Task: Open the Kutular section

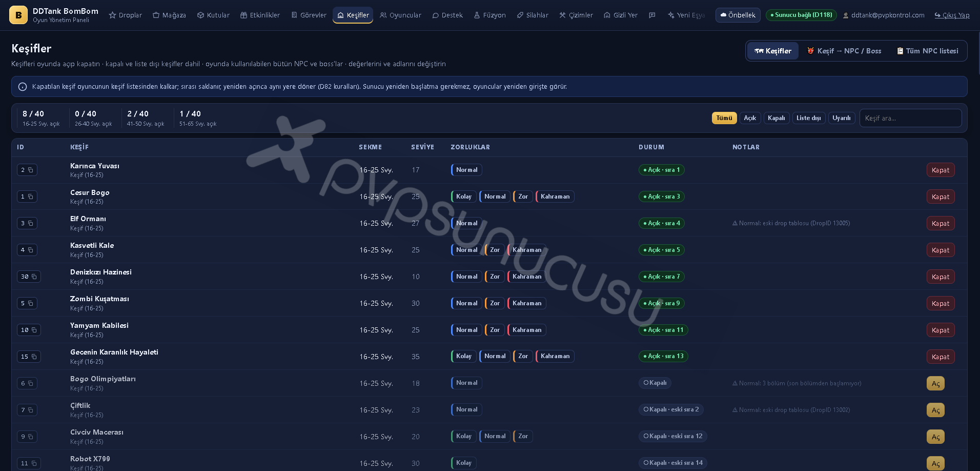Action: (x=213, y=15)
